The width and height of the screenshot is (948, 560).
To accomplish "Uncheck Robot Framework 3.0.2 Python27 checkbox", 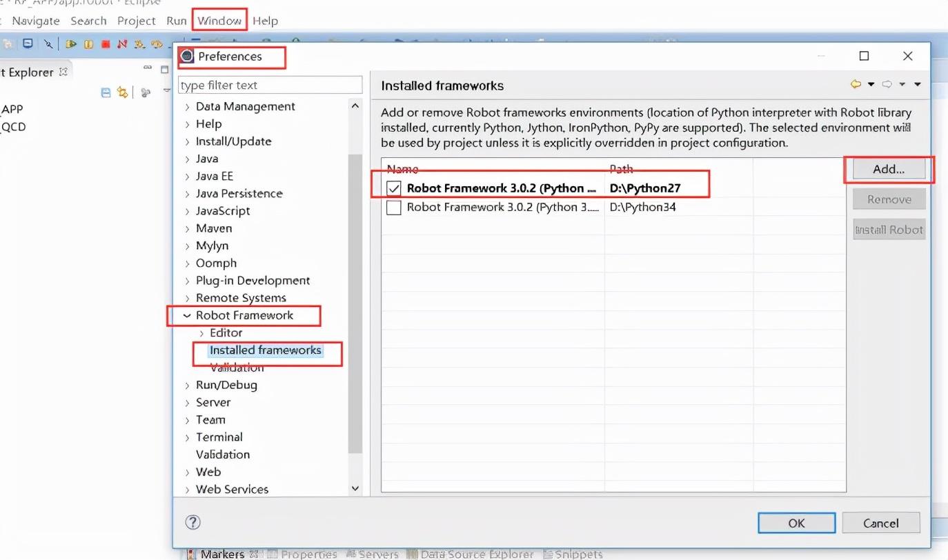I will click(x=394, y=188).
